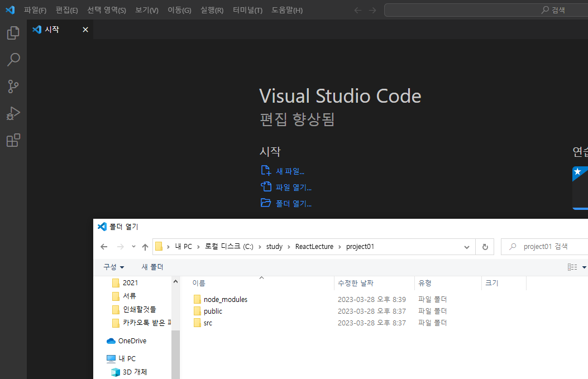The image size is (588, 379).
Task: Go back with VS Code navigation arrow
Action: click(358, 10)
